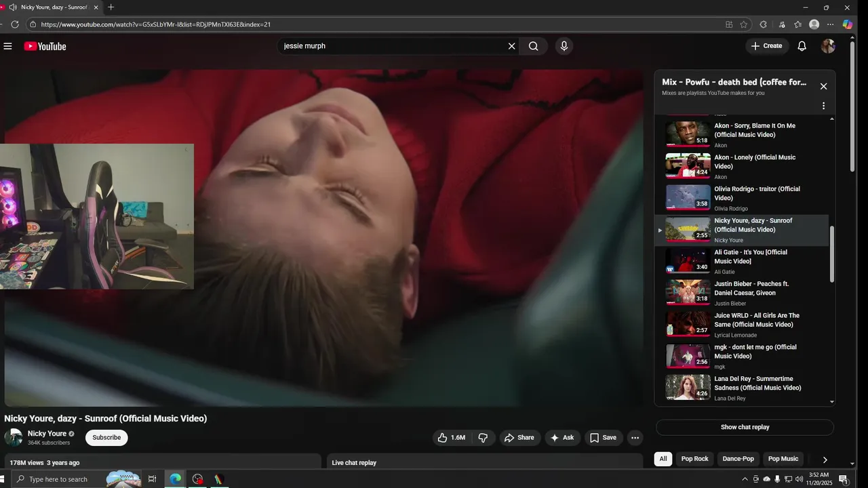Open the Live chat replay section
Image resolution: width=868 pixels, height=488 pixels.
[x=485, y=462]
